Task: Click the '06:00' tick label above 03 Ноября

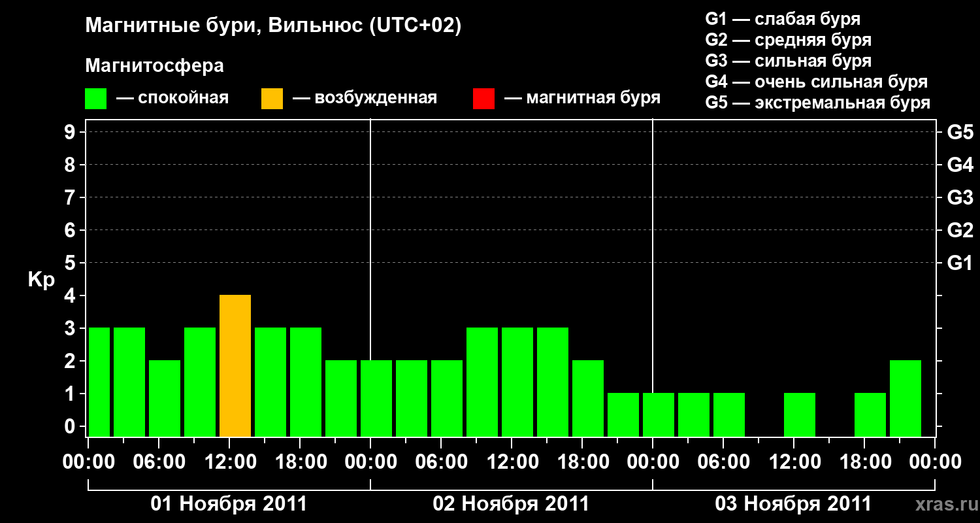Action: (724, 462)
